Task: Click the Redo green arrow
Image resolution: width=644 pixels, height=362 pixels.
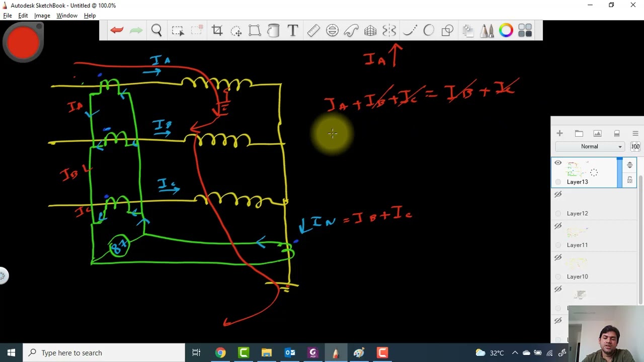Action: (x=136, y=31)
